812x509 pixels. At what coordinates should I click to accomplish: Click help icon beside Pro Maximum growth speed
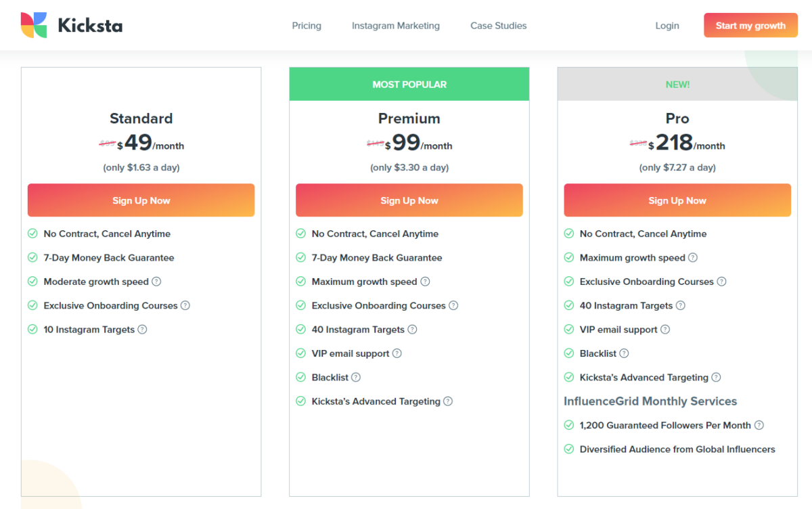693,257
